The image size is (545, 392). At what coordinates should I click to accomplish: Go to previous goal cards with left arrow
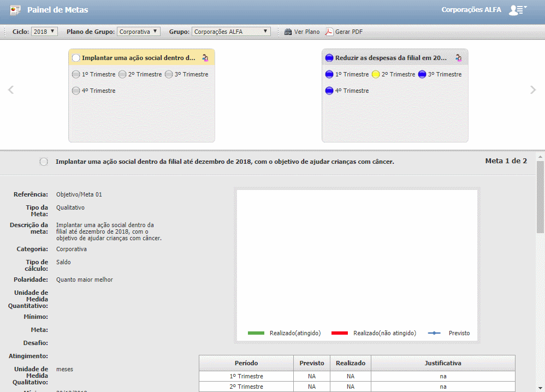click(x=10, y=90)
